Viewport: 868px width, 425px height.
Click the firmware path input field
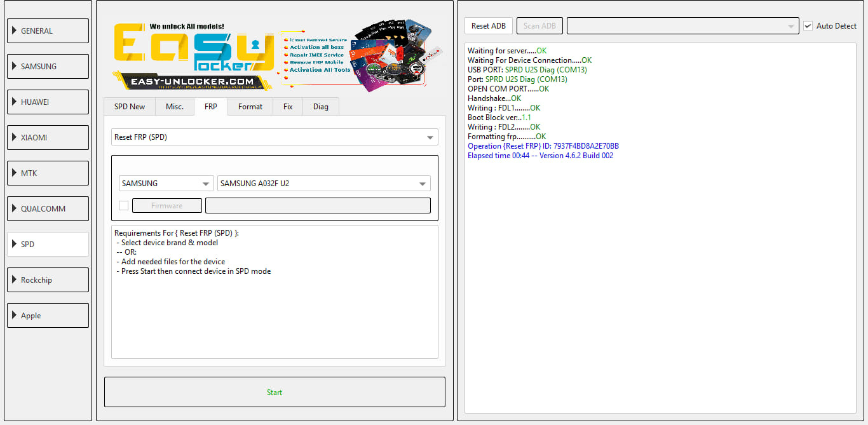pos(318,205)
